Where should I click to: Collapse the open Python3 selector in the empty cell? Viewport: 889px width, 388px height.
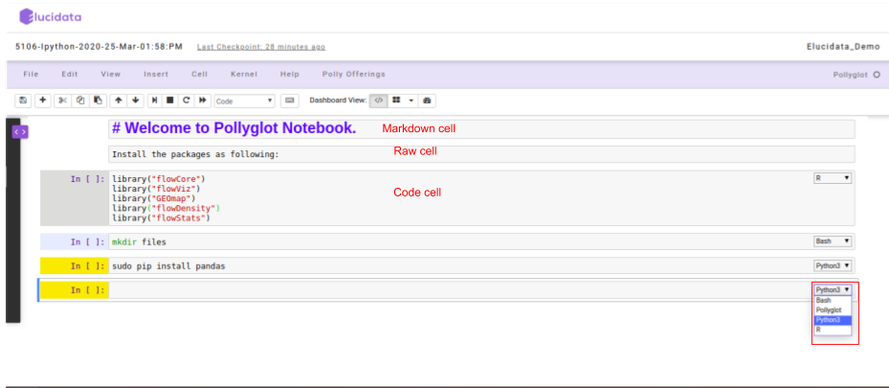(x=833, y=290)
